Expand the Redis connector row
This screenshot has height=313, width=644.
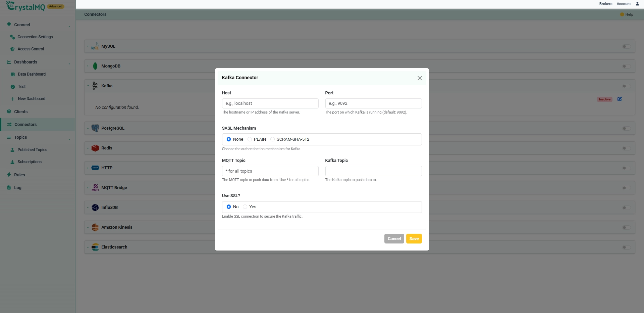click(x=88, y=148)
